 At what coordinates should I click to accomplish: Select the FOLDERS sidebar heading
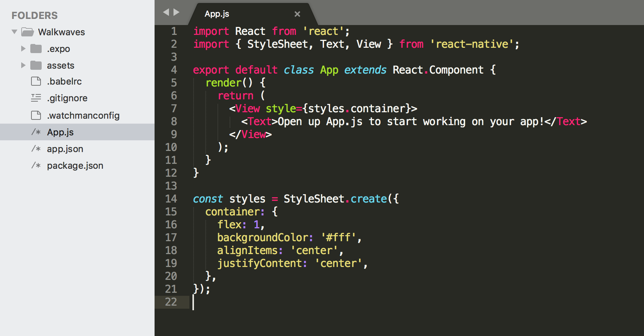34,16
